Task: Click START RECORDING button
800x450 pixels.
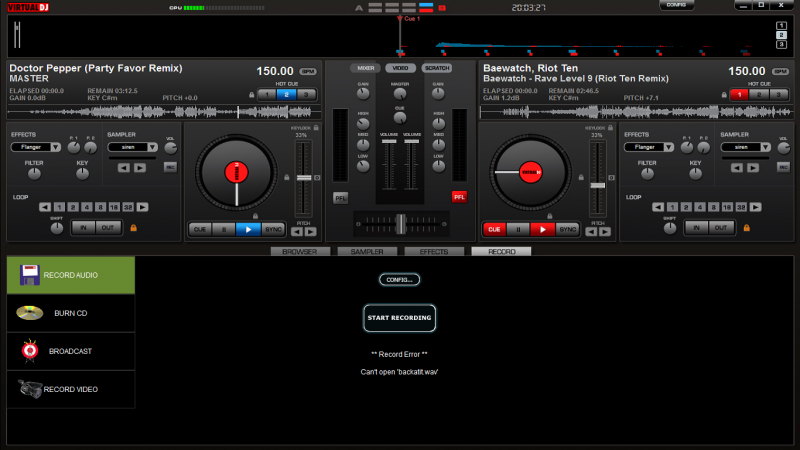Action: point(399,318)
